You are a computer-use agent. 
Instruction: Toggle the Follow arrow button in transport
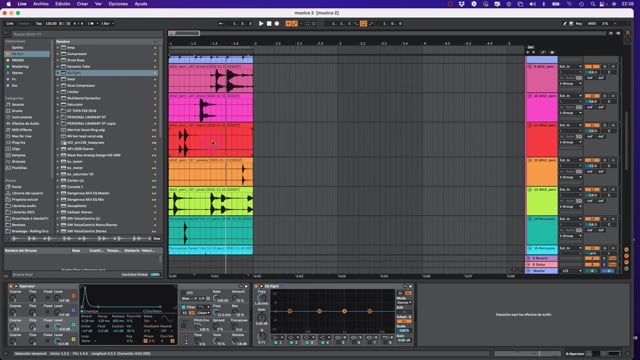(x=221, y=24)
